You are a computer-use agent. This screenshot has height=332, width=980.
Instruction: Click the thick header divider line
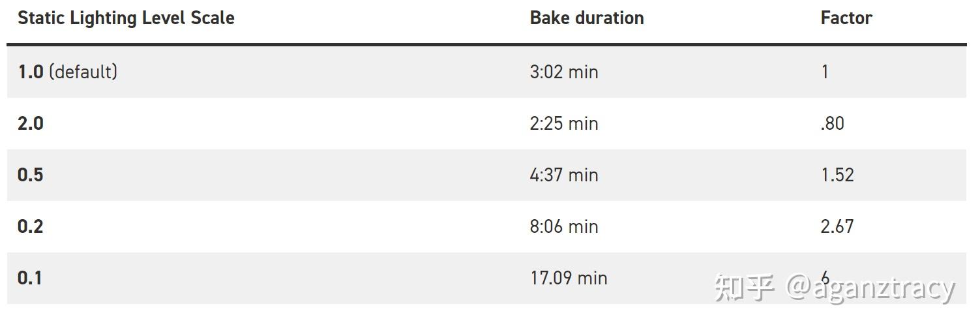click(486, 44)
